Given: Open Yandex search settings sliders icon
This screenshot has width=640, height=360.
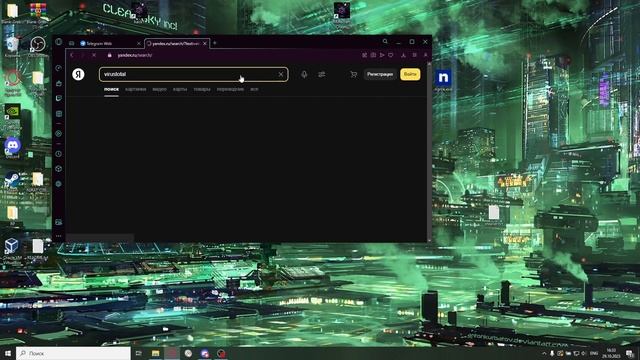Looking at the screenshot, I should 322,74.
